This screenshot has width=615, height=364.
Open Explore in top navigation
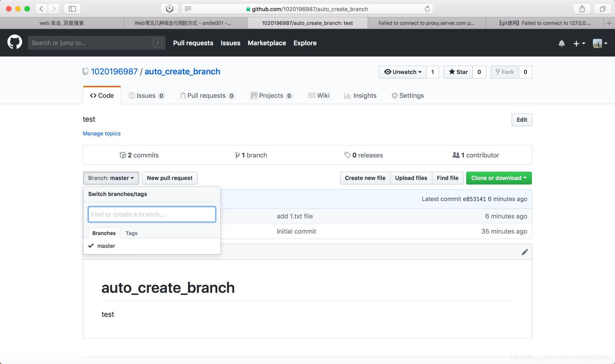[x=305, y=43]
